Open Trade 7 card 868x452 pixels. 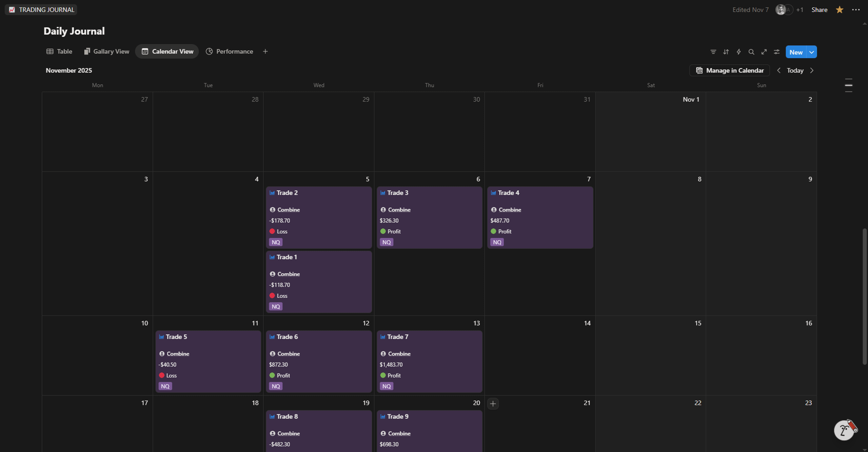pos(429,361)
